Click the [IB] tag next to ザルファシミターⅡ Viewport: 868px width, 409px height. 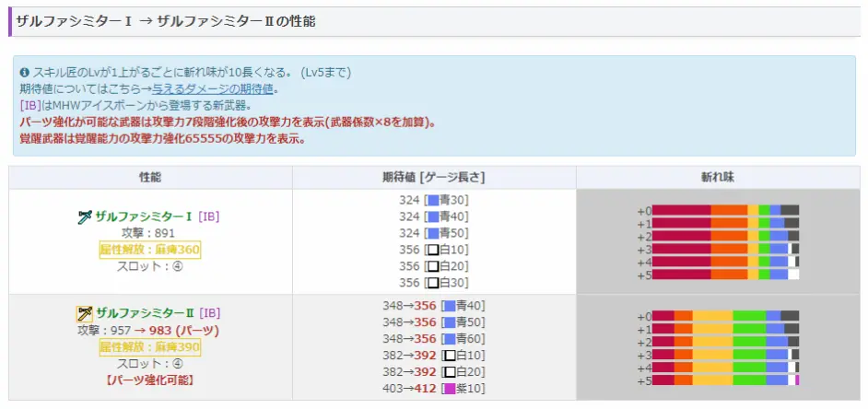(x=209, y=313)
